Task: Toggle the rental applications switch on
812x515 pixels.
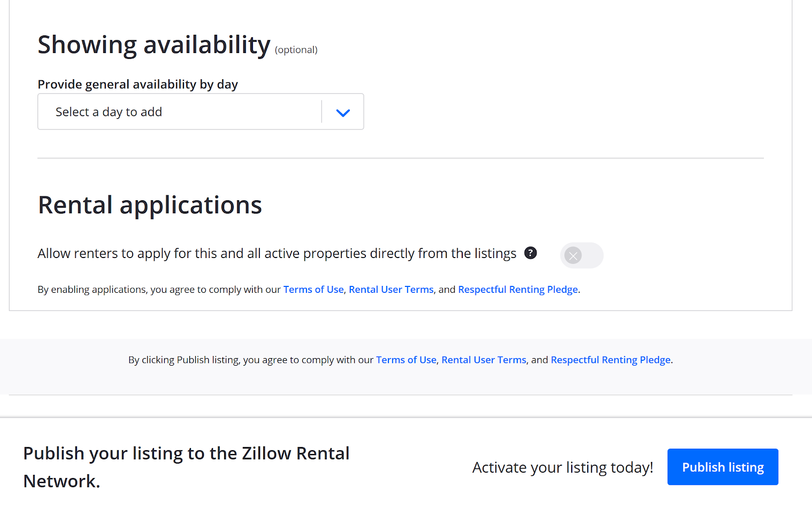Action: tap(581, 255)
